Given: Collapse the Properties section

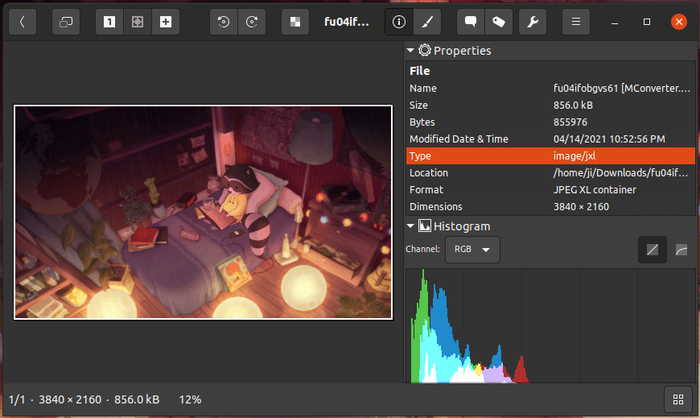Looking at the screenshot, I should pyautogui.click(x=410, y=50).
